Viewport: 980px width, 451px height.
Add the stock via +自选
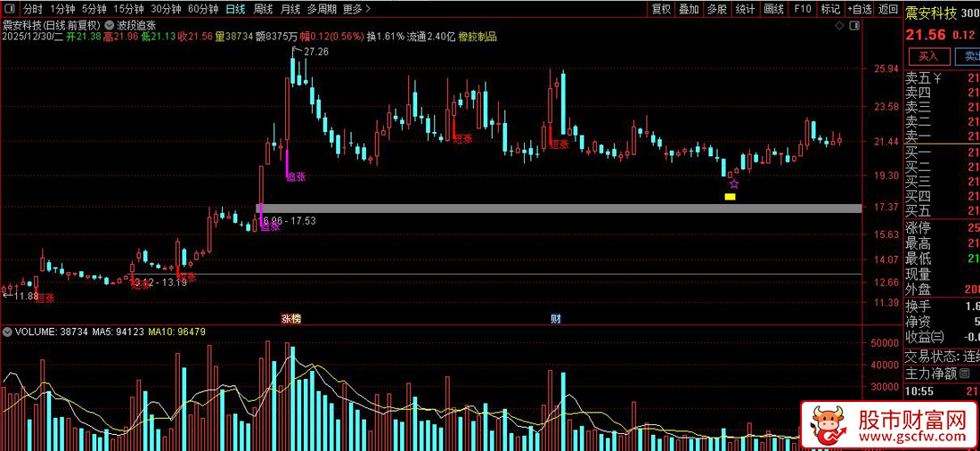860,9
